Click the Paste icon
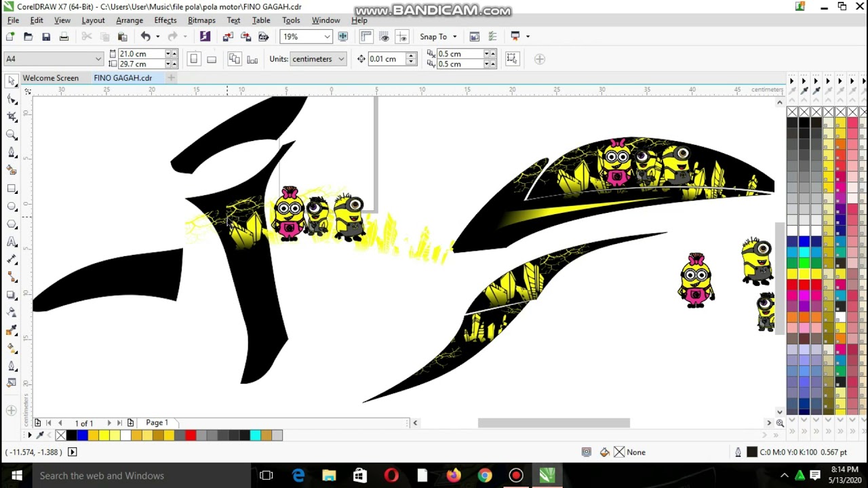 coord(122,37)
